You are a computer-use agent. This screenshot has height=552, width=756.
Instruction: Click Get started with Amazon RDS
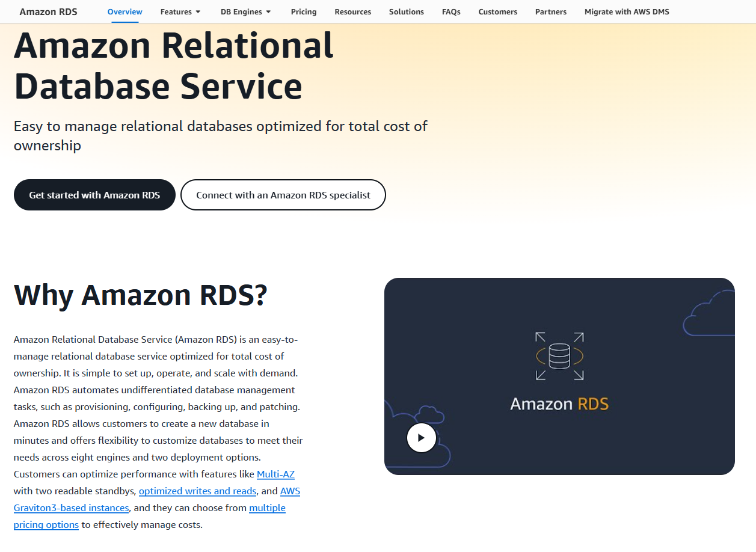pyautogui.click(x=94, y=195)
